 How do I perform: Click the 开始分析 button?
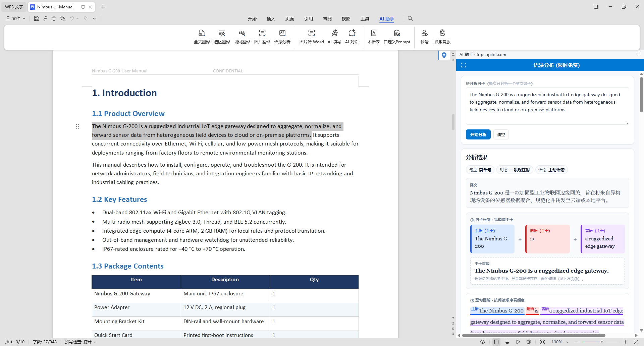click(478, 134)
